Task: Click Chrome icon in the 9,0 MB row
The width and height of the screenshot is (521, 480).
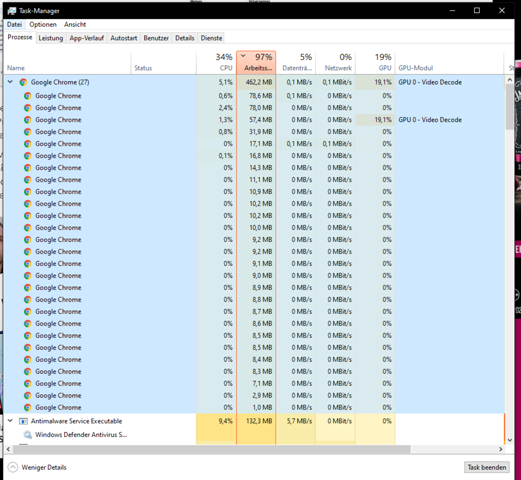Action: point(28,276)
